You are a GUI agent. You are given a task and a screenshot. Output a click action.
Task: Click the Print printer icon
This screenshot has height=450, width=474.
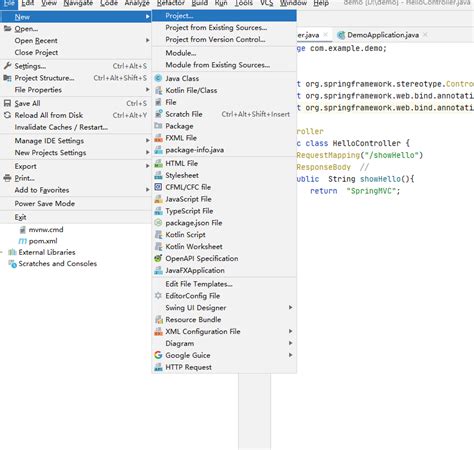[7, 178]
